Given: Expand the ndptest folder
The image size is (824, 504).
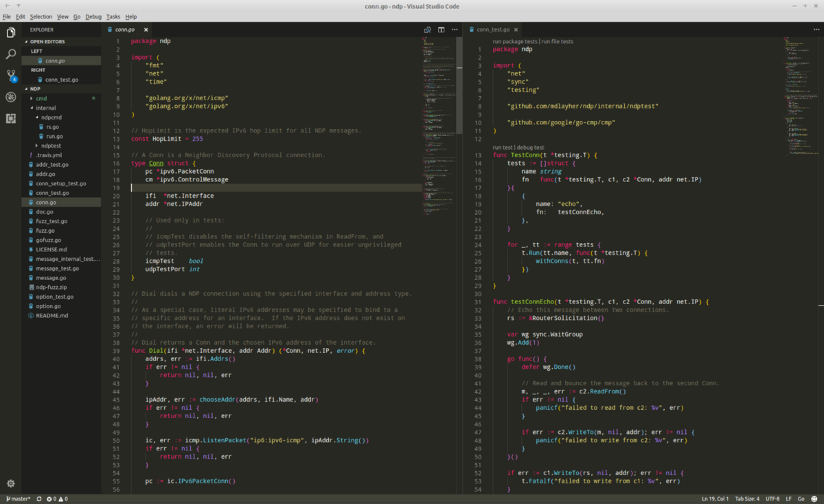Looking at the screenshot, I should 50,146.
